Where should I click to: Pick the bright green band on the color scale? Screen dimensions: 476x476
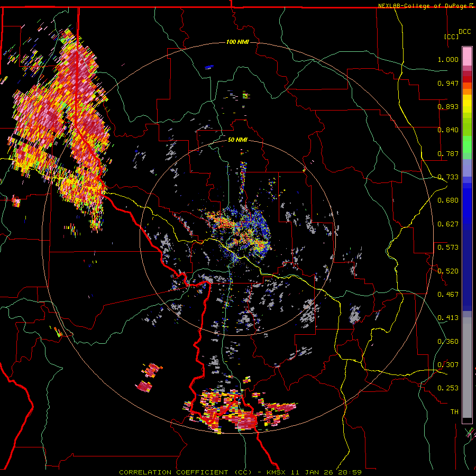tap(467, 144)
